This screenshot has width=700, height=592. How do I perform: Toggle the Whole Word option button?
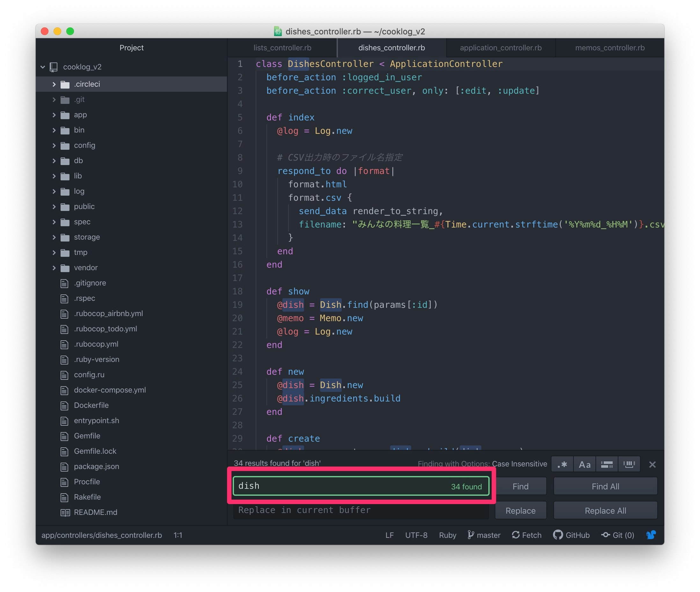629,465
